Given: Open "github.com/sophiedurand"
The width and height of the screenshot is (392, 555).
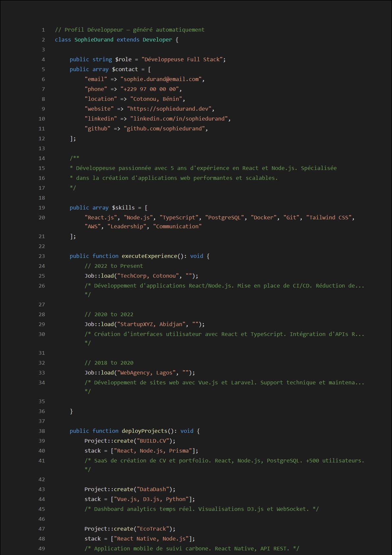Looking at the screenshot, I should coord(164,128).
